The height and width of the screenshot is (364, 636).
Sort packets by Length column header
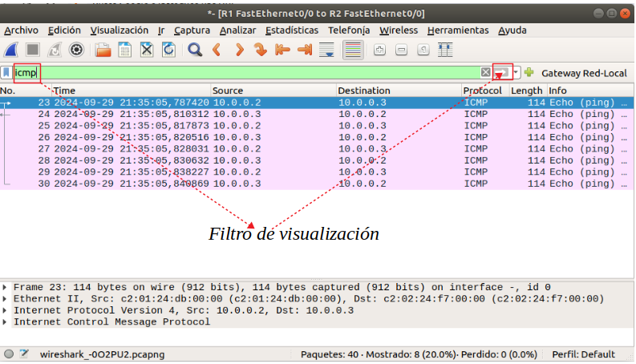pos(528,91)
